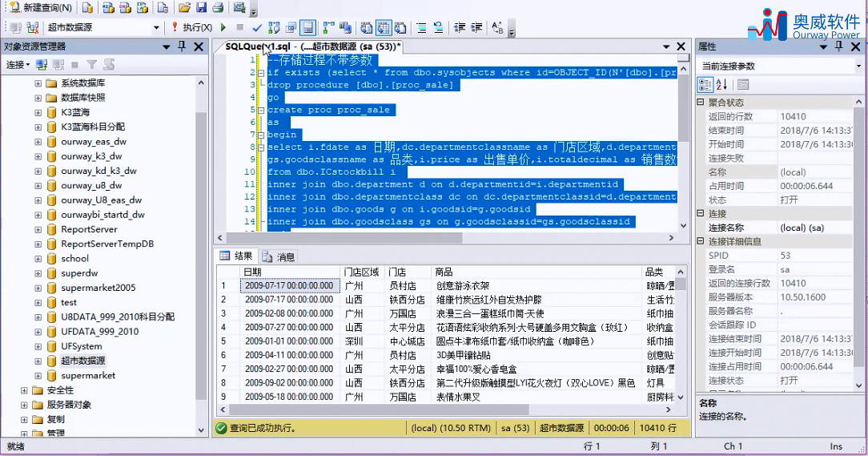This screenshot has width=868, height=456.
Task: Click Object Explorer connect server icon
Action: coord(42,65)
